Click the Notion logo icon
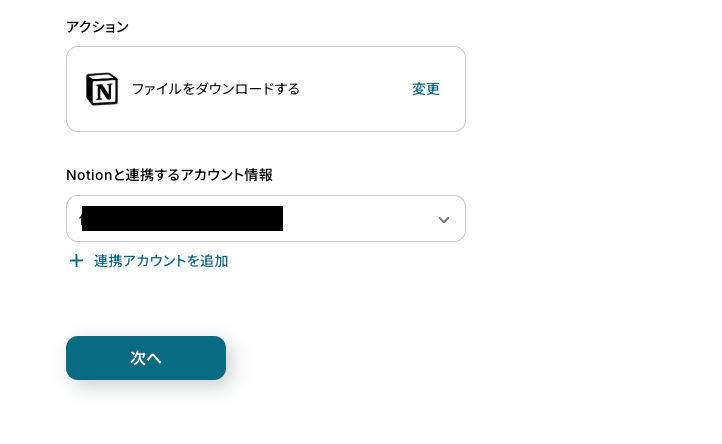Screen dimensions: 722x444 coord(102,89)
